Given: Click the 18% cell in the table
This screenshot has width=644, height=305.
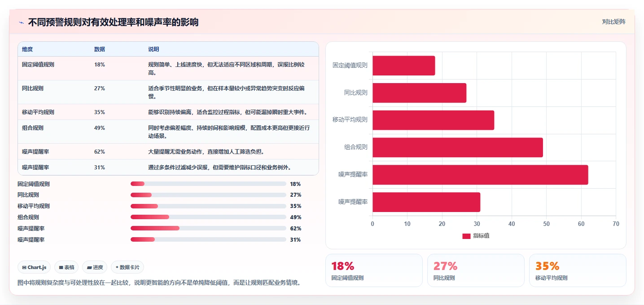Looking at the screenshot, I should tap(100, 65).
